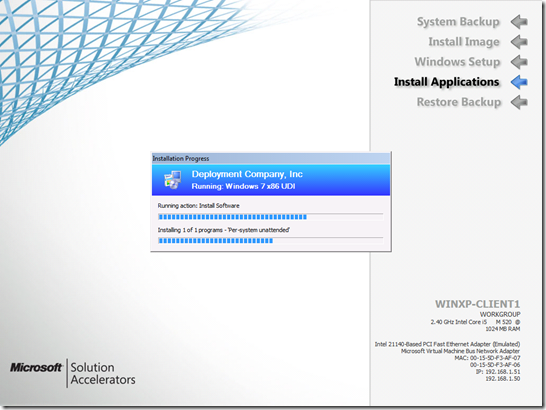This screenshot has height=410, width=546.
Task: Click IP address 192.168.1.50
Action: pos(503,379)
